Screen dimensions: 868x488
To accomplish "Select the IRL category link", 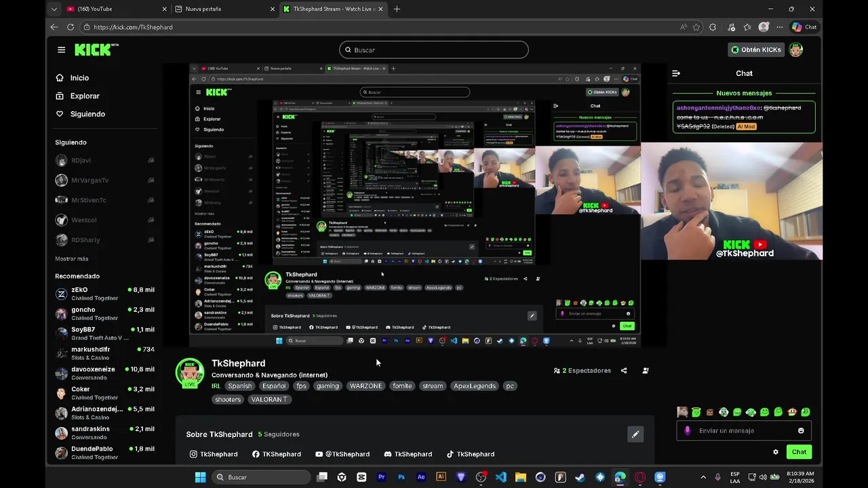I will pyautogui.click(x=216, y=386).
